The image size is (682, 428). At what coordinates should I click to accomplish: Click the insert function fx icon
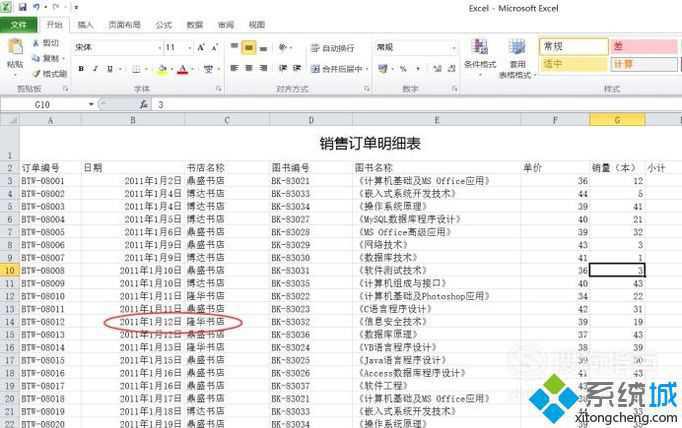(145, 104)
